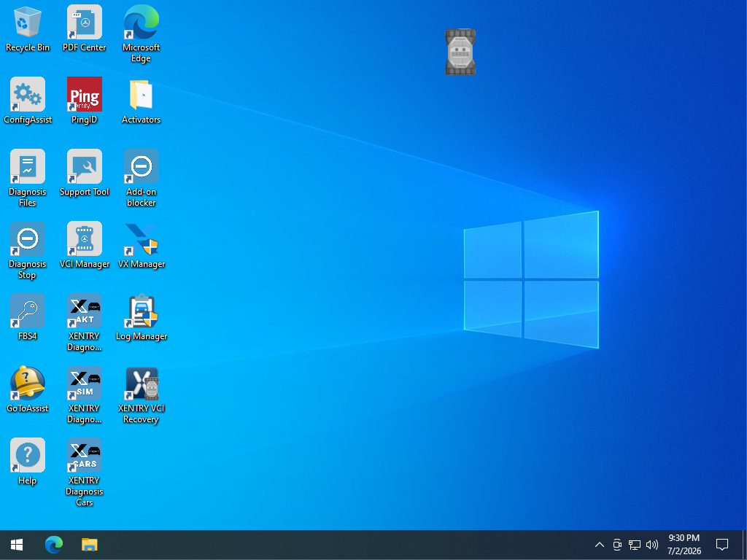Open File Explorer from the taskbar

point(89,544)
